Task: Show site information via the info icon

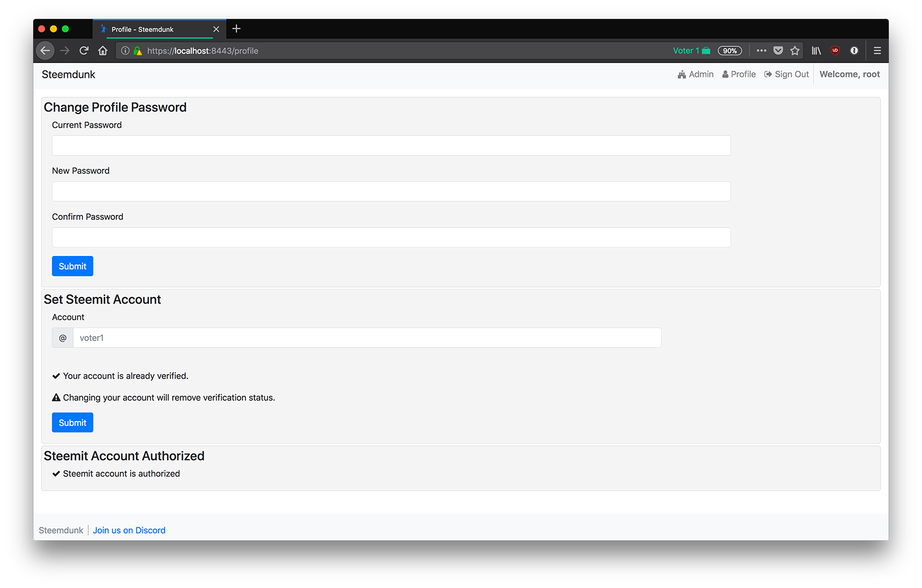Action: tap(125, 50)
